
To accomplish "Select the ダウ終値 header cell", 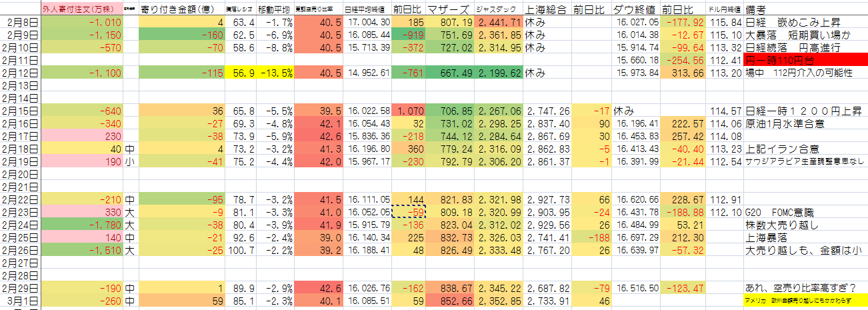I will [635, 11].
